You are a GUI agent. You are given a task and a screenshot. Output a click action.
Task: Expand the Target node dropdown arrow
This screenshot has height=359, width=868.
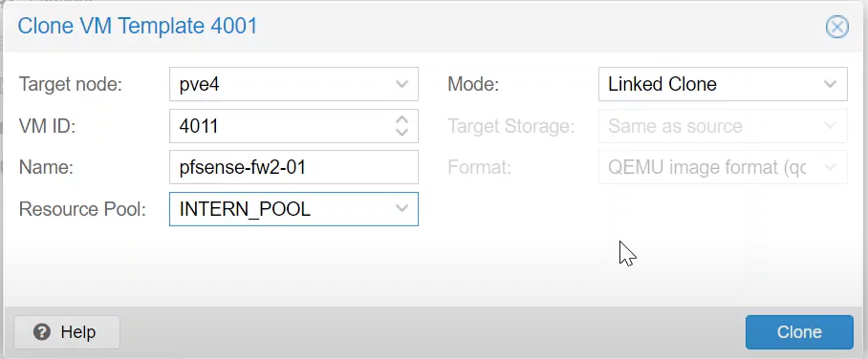click(x=401, y=84)
